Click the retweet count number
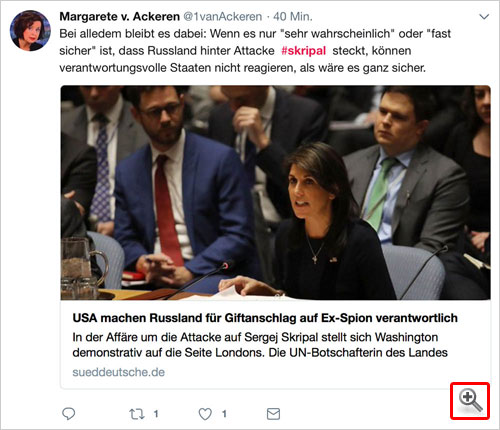 (x=156, y=414)
